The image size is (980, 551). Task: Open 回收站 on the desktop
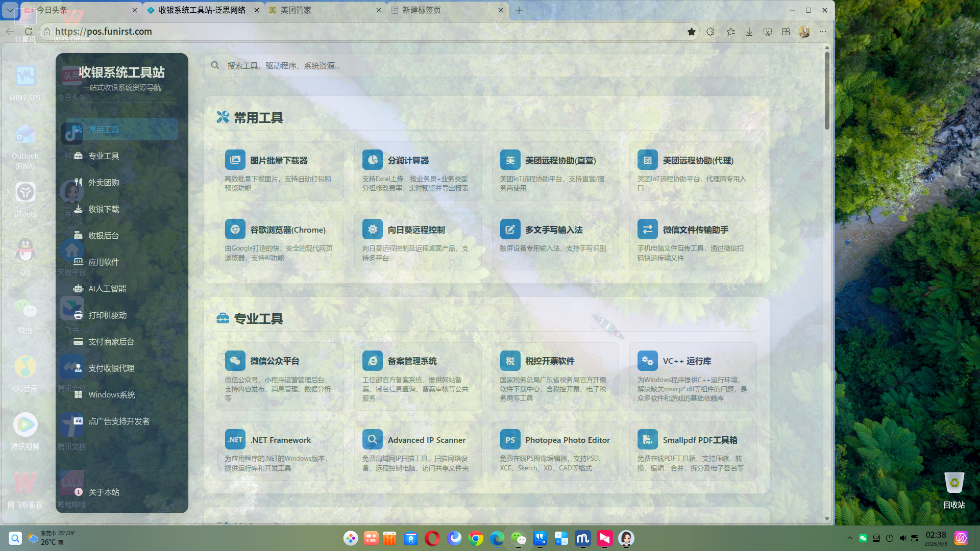pyautogui.click(x=954, y=490)
